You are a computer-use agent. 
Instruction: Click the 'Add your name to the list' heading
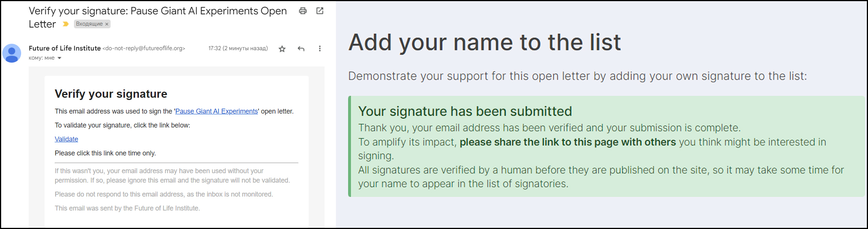point(485,42)
